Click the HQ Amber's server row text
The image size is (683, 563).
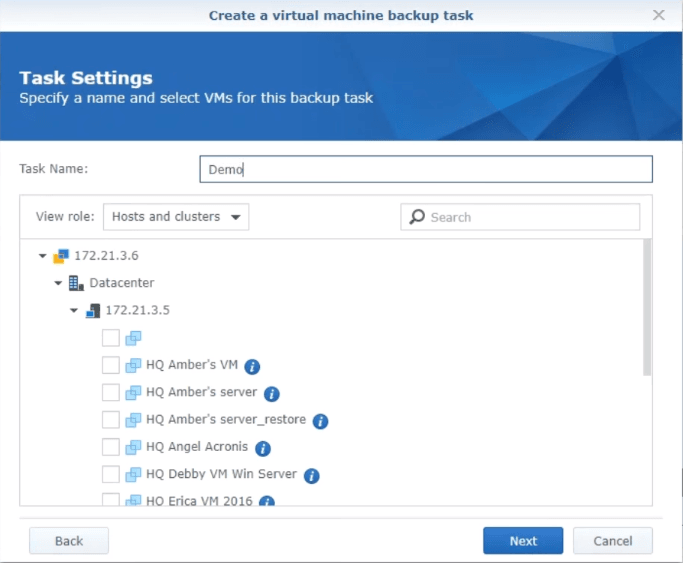(202, 392)
